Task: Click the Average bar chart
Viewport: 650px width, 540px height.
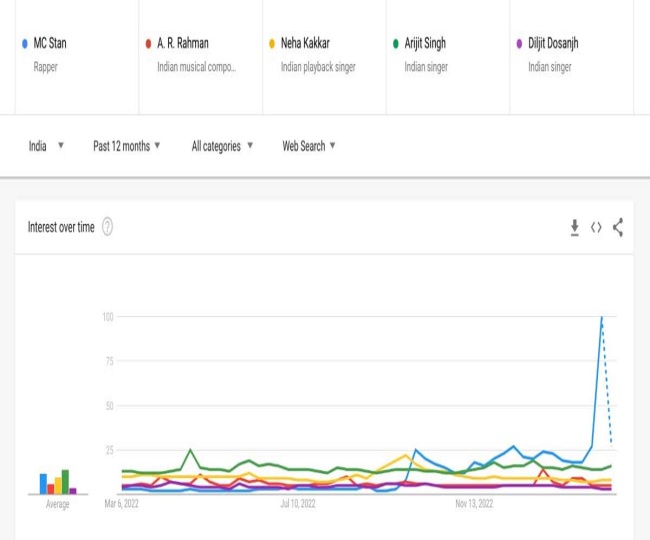Action: (58, 483)
